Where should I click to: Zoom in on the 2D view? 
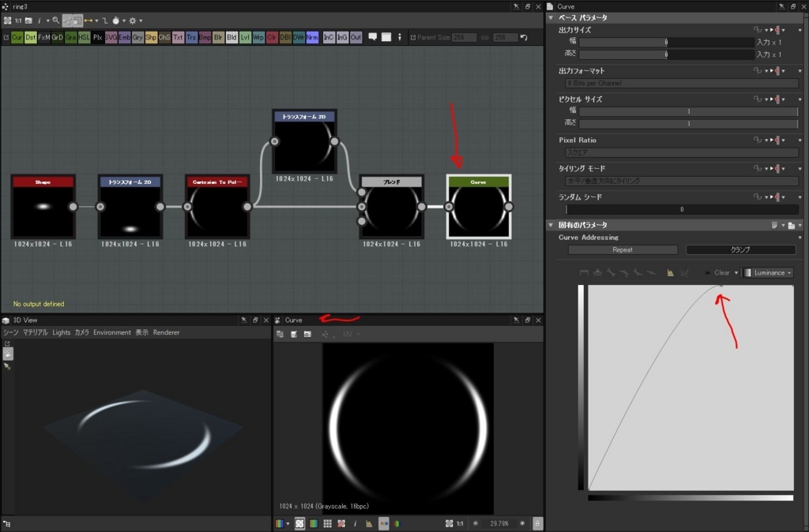point(522,523)
